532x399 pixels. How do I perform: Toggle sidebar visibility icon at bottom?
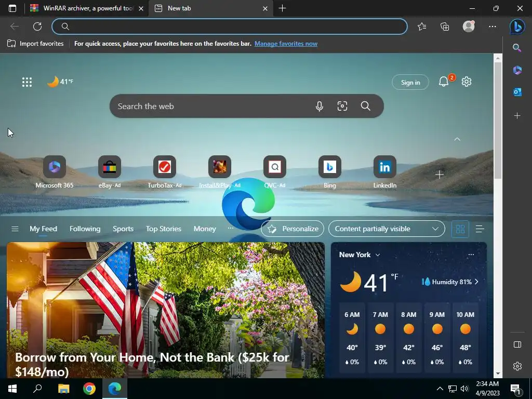tap(517, 344)
